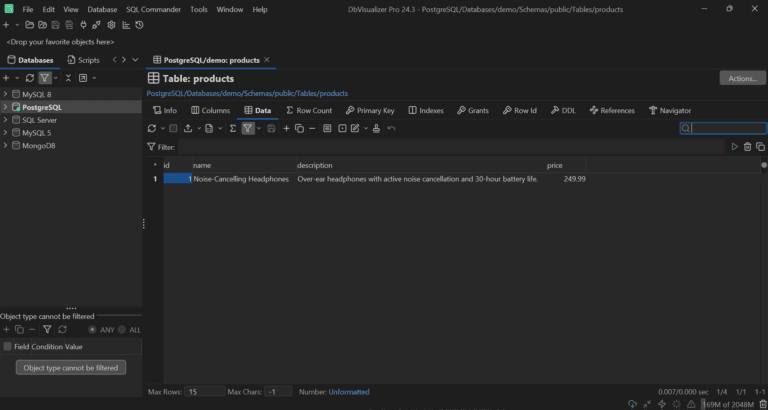Expand the MongoDB connection node
Screen dimensions: 768x410
(x=5, y=145)
